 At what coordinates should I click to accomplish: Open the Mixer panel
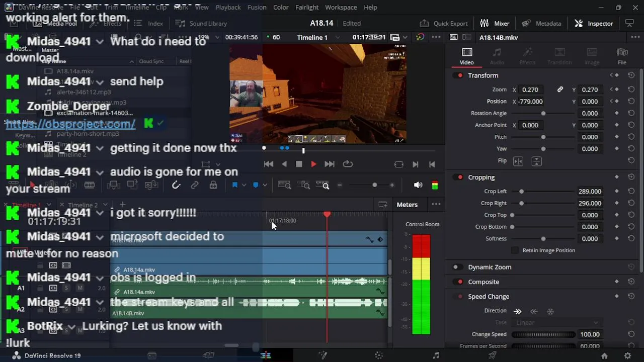pyautogui.click(x=495, y=23)
